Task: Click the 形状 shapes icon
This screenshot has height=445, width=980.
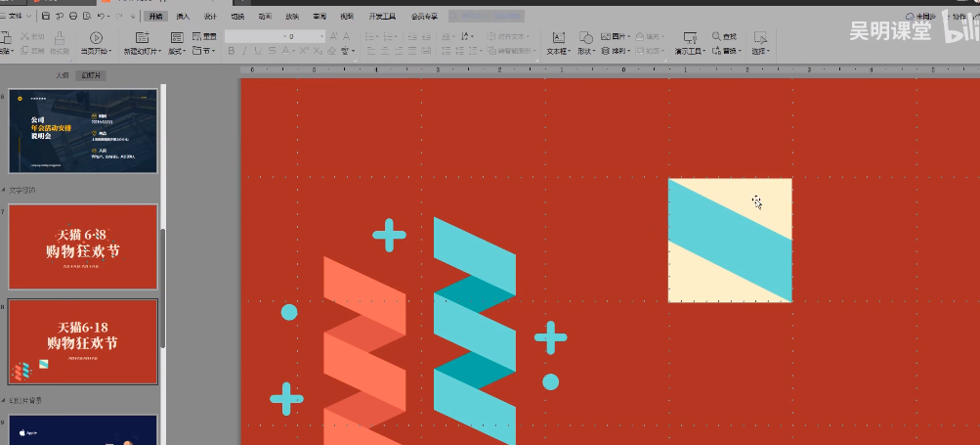Action: (x=585, y=37)
